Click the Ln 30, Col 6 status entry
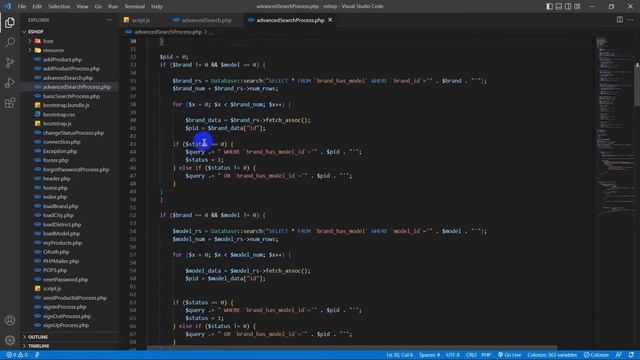This screenshot has height=360, width=640. (x=399, y=355)
